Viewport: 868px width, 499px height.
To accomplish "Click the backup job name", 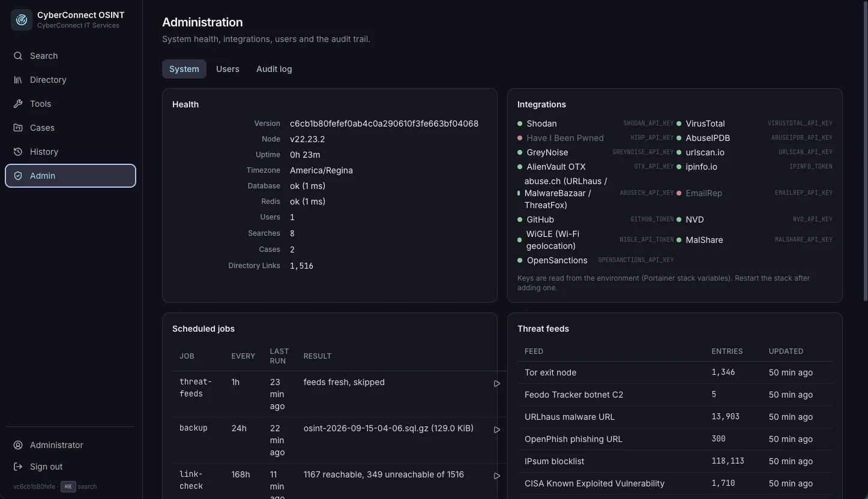I will coord(193,428).
